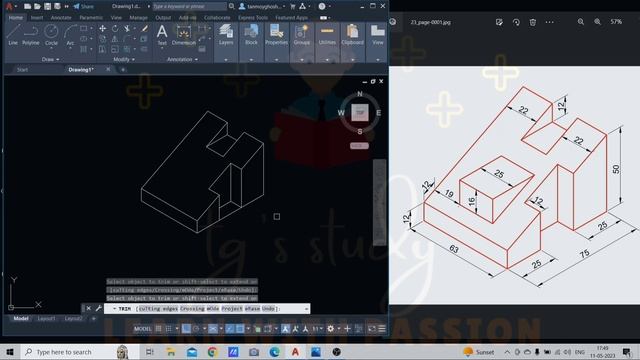Open the View panel button
Screen dimensions: 640x360
coord(378,34)
